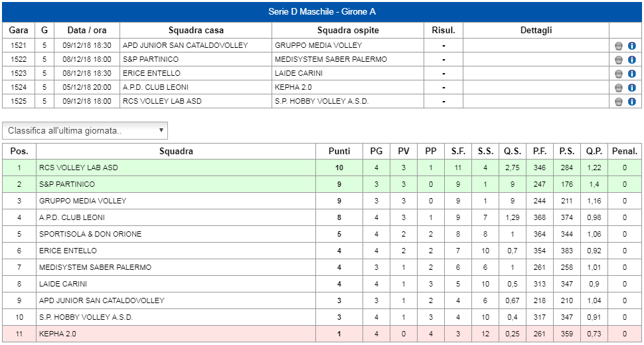This screenshot has width=644, height=345.
Task: Open info icon for match 1522
Action: click(631, 60)
